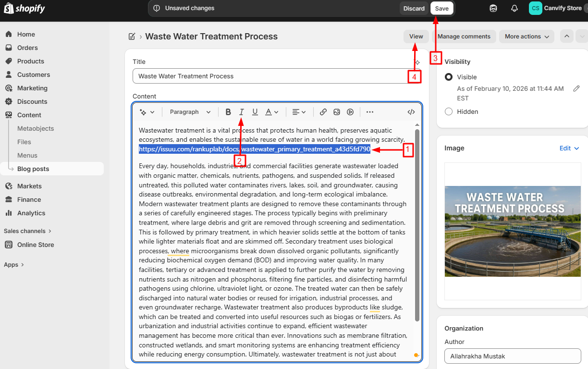Open the More actions dropdown
Screen dimensions: 588x369
527,37
